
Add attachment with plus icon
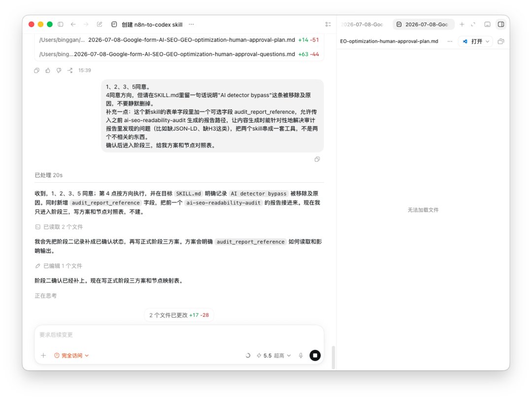tap(43, 356)
